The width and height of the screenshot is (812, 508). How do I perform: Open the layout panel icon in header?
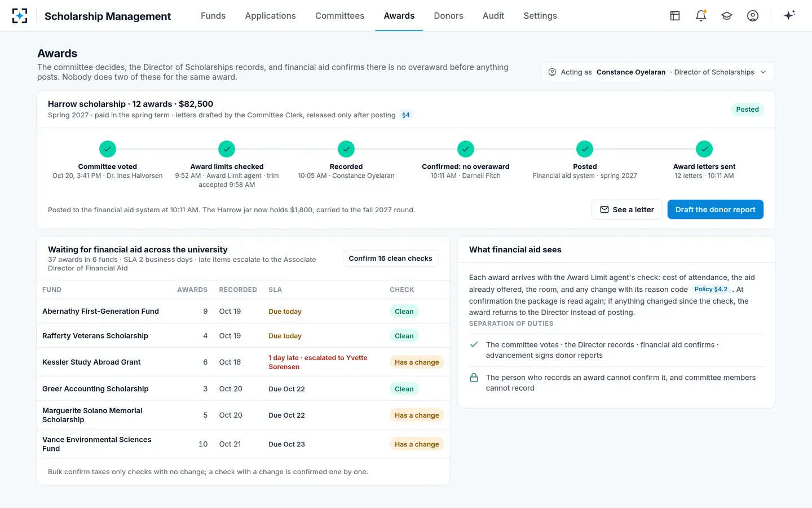[x=675, y=16]
